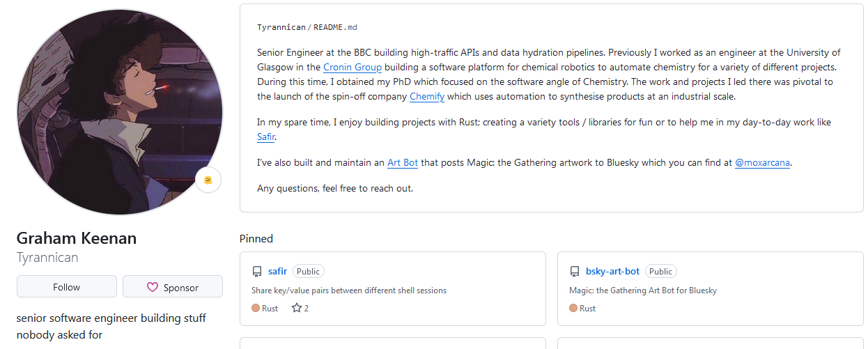
Task: Click the safir repository icon
Action: click(x=257, y=272)
